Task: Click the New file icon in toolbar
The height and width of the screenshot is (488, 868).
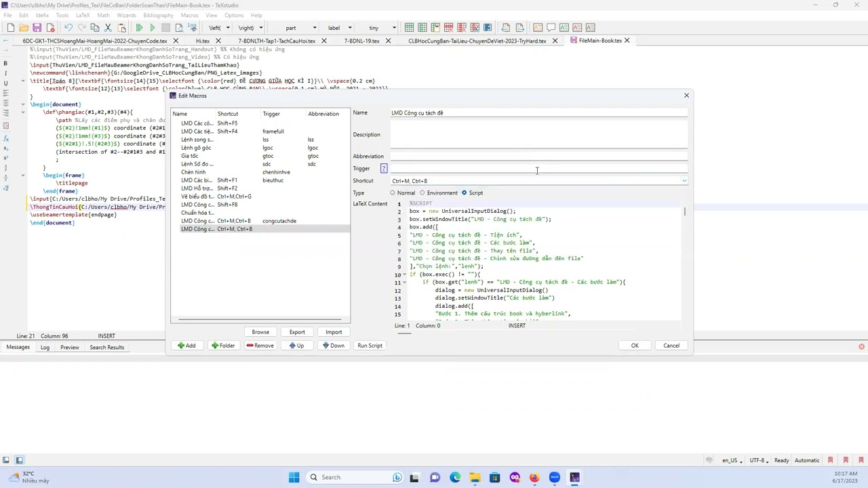Action: 11,28
